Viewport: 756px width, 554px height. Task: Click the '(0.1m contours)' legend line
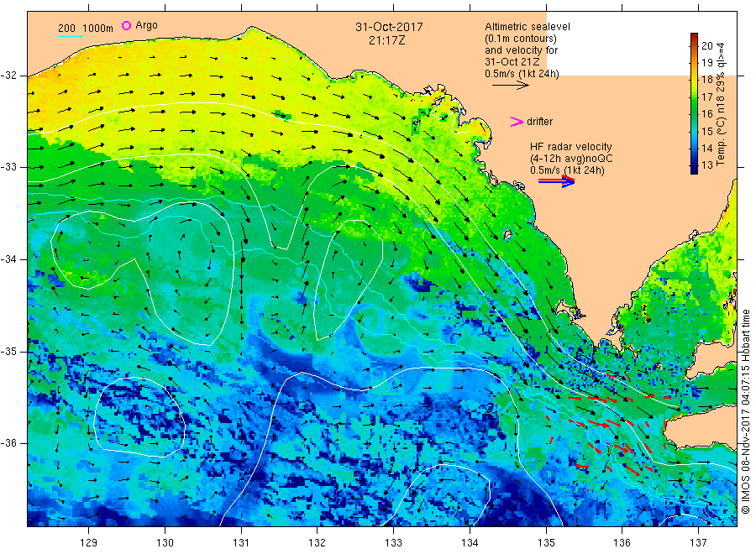tap(520, 39)
